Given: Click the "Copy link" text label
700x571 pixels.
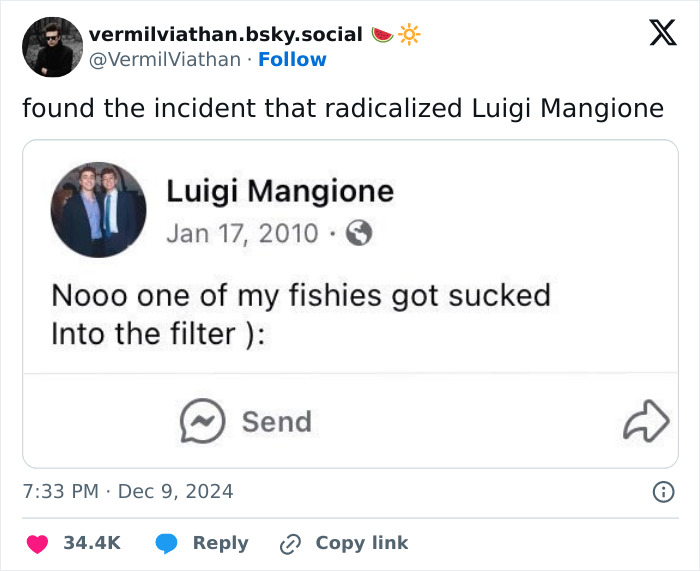Looking at the screenshot, I should (x=362, y=543).
